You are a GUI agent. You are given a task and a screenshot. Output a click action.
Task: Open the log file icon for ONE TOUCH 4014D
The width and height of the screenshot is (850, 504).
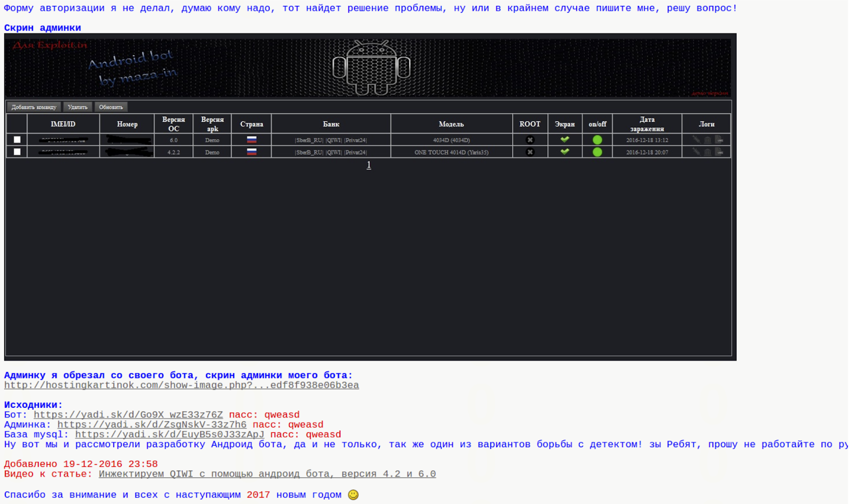719,152
